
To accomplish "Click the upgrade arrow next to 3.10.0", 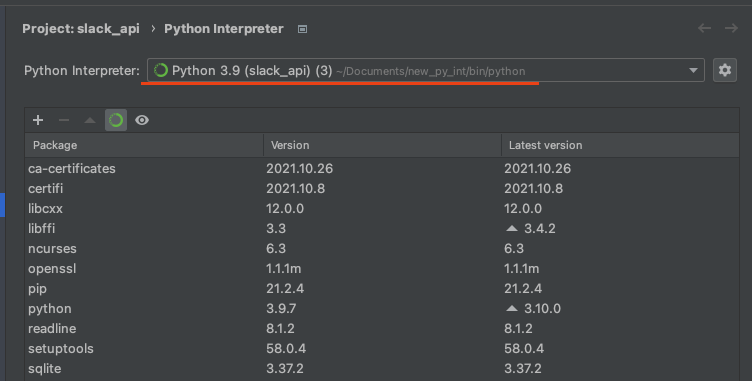I will click(512, 309).
